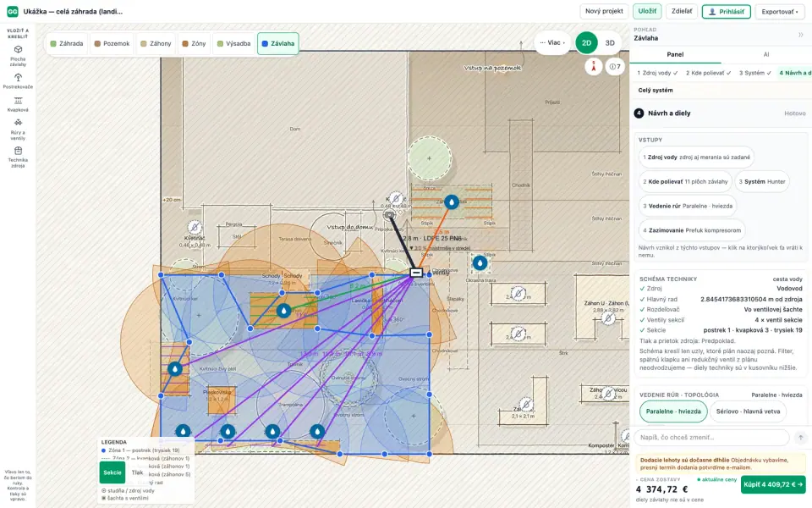Select the Plocha závlahy tool

click(x=18, y=56)
